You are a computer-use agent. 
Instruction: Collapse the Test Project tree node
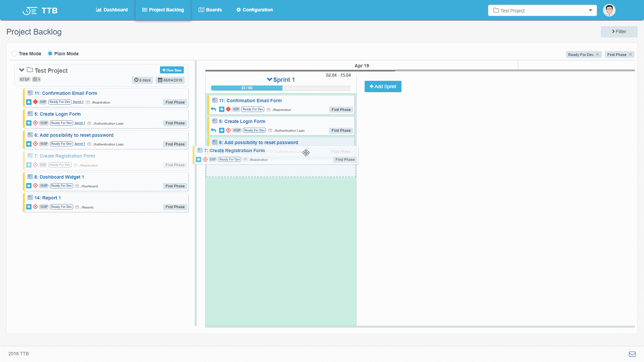(21, 70)
